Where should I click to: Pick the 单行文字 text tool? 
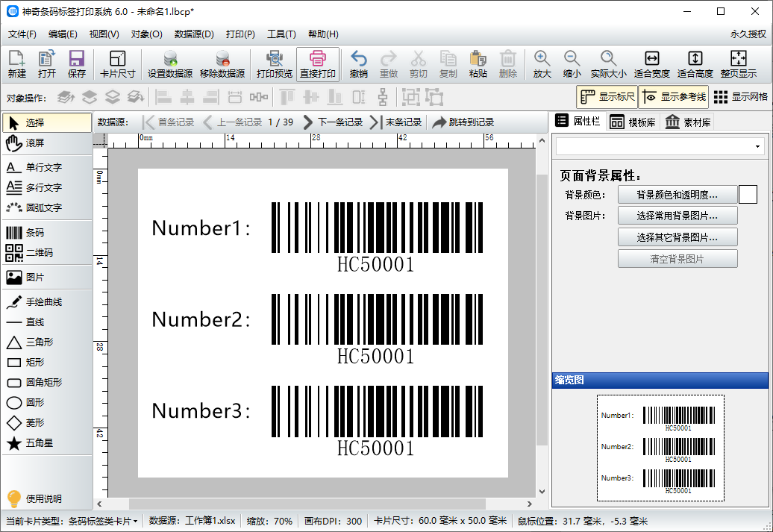(47, 168)
